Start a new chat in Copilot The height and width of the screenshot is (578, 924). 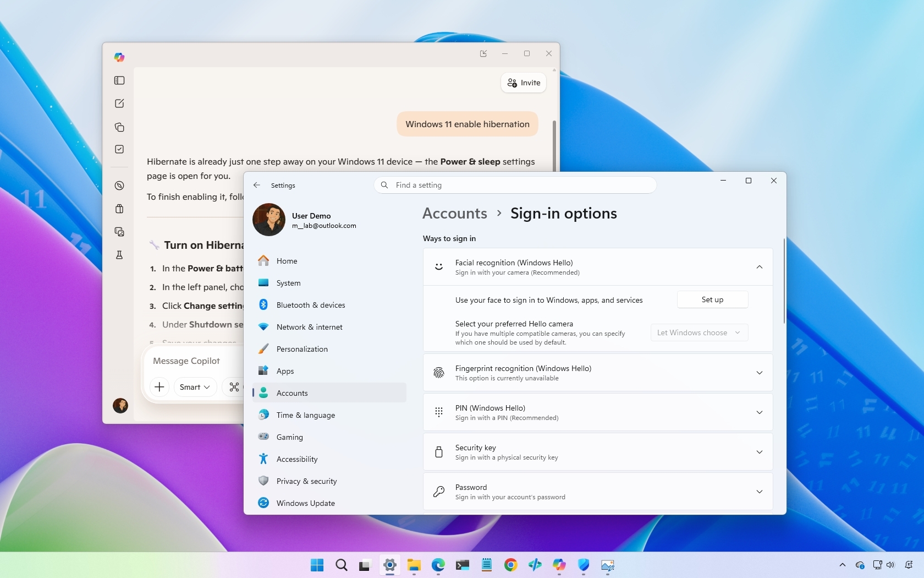click(119, 103)
